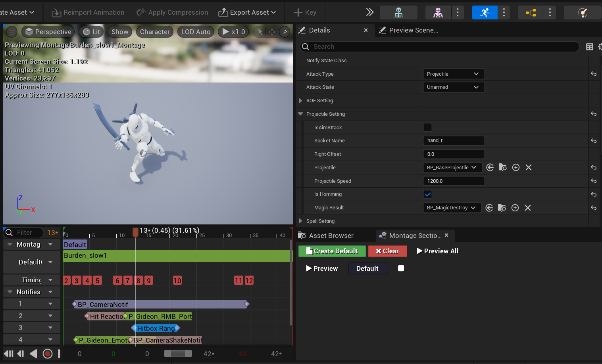This screenshot has width=602, height=364.
Task: Toggle the checkbox beside the Default button
Action: click(x=401, y=268)
